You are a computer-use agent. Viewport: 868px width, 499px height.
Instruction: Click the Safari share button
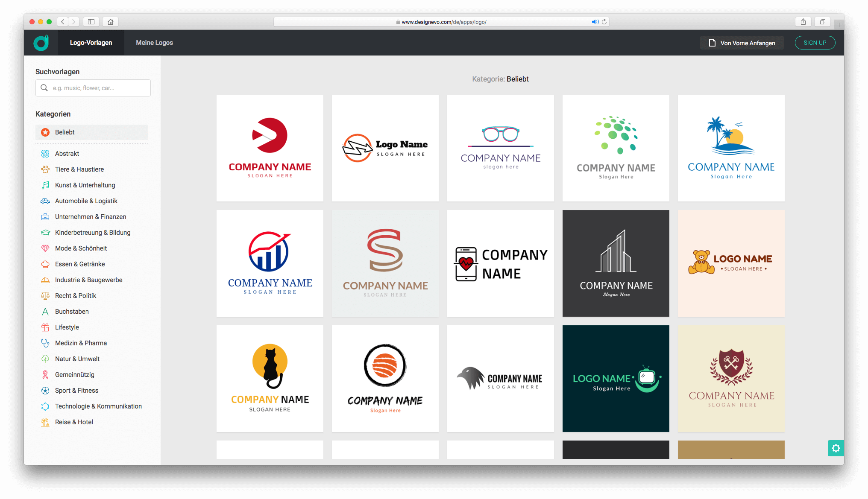803,22
